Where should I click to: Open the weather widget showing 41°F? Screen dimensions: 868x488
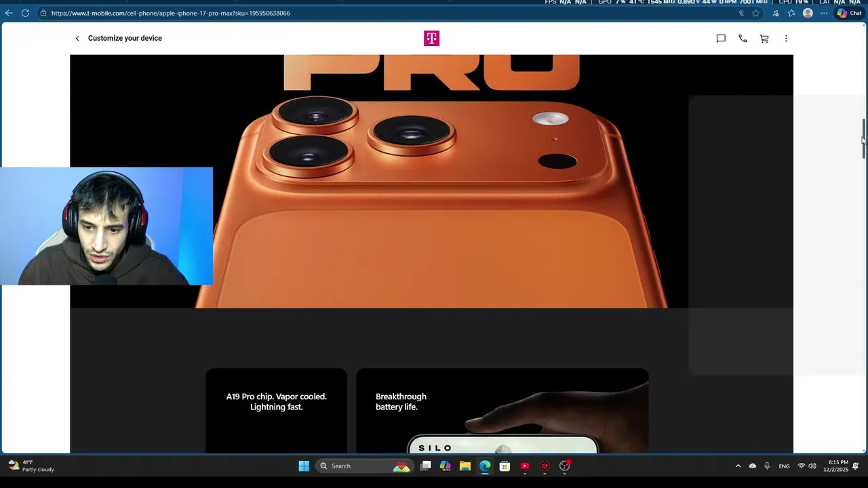(x=31, y=466)
